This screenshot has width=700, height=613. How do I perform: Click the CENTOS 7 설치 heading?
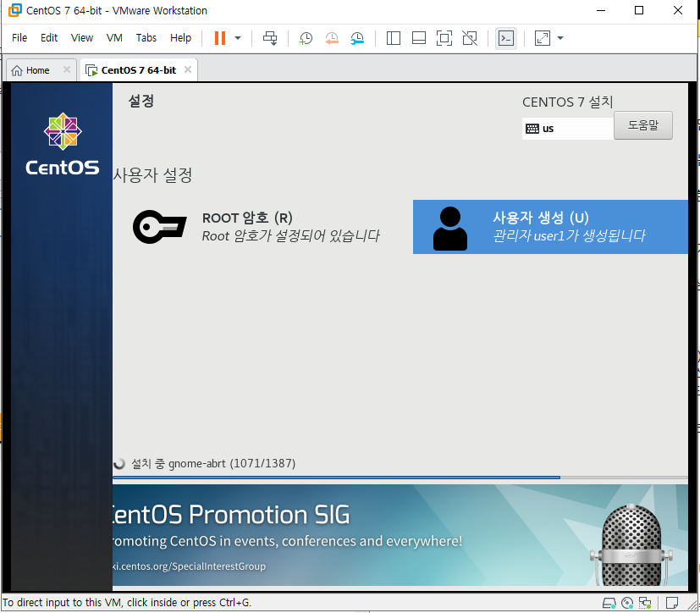[x=567, y=102]
